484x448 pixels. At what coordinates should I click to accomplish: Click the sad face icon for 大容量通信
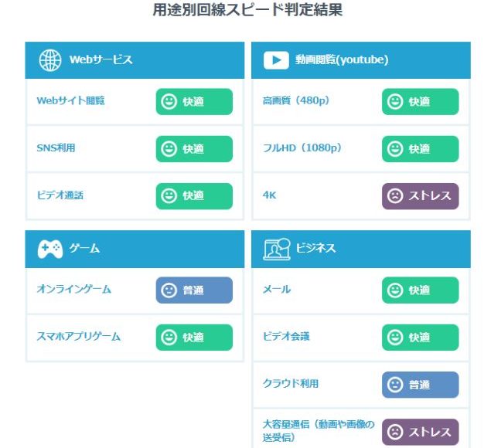coord(395,432)
